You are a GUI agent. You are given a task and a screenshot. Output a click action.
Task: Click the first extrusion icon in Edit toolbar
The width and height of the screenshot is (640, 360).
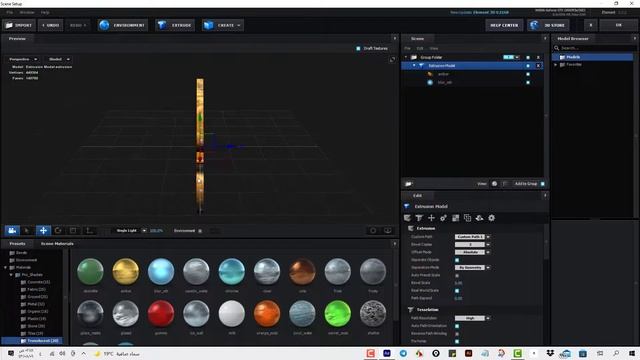[x=407, y=218]
